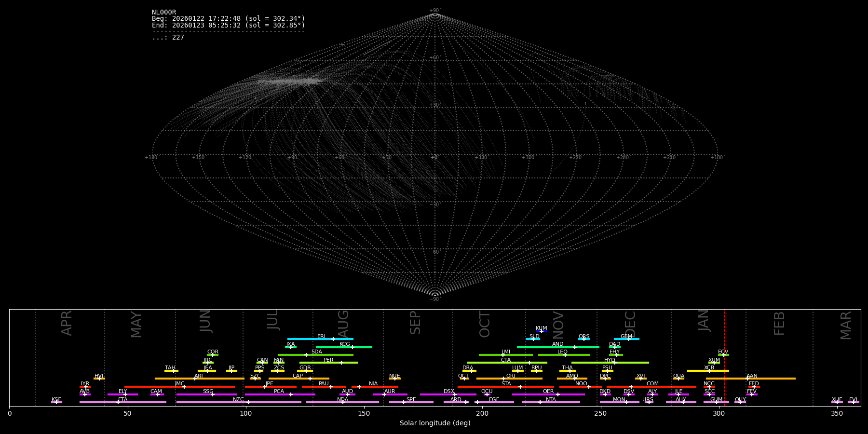Viewport: 868px width, 434px height.
Task: Select the HYD shower label
Action: (610, 360)
